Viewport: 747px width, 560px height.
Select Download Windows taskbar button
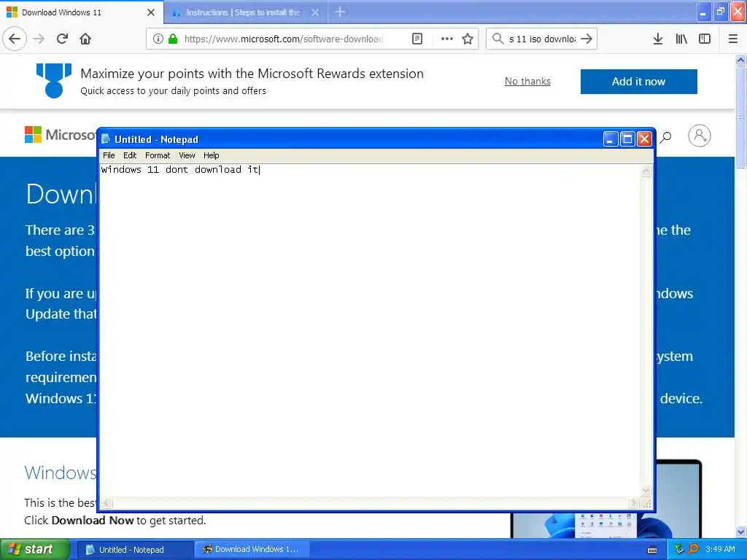[252, 550]
